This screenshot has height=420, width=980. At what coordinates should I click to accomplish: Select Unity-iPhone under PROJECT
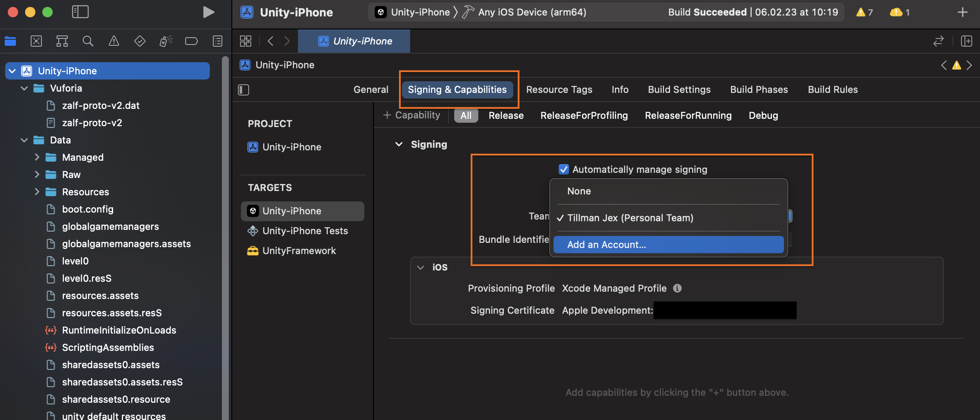click(302, 147)
